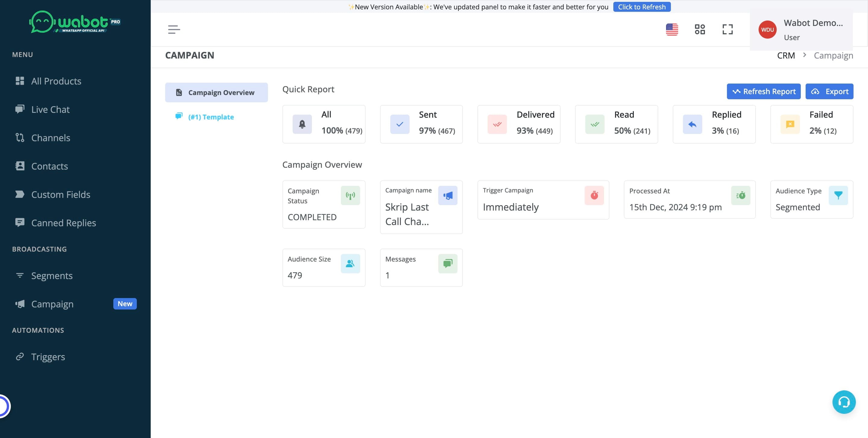This screenshot has width=868, height=438.
Task: Click the hamburger menu collapse icon
Action: coord(174,29)
